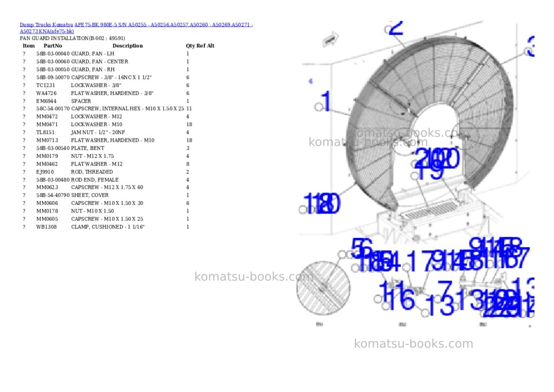Select part number MM0462
The image size is (554, 392).
pos(47,164)
